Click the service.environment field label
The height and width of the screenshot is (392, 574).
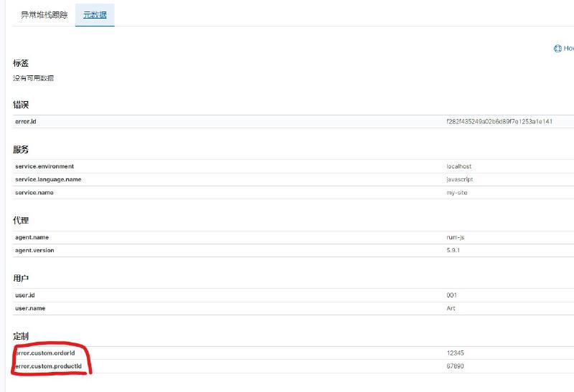(x=44, y=166)
